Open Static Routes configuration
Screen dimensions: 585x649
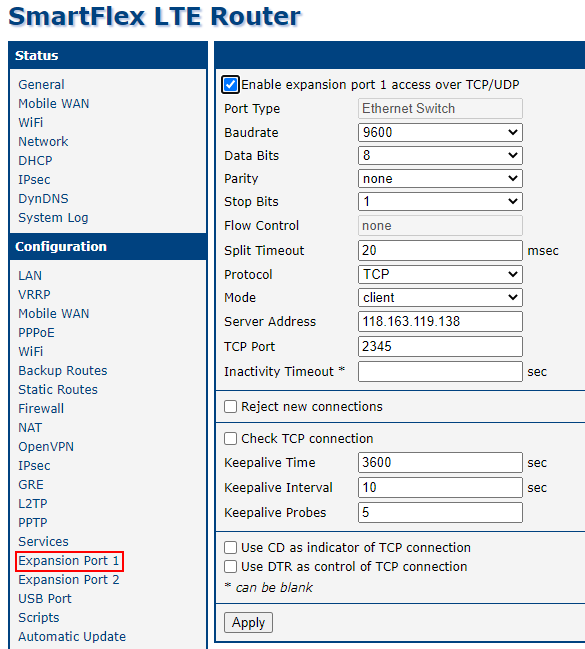pyautogui.click(x=58, y=390)
